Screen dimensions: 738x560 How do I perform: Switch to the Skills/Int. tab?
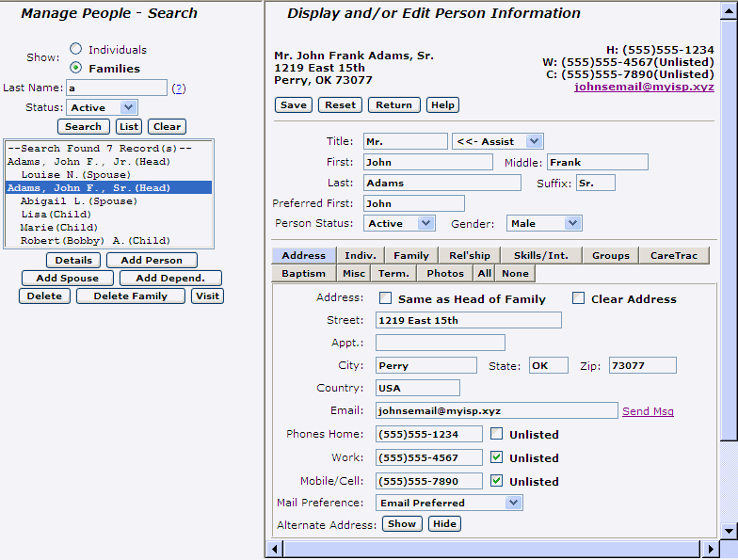(539, 255)
